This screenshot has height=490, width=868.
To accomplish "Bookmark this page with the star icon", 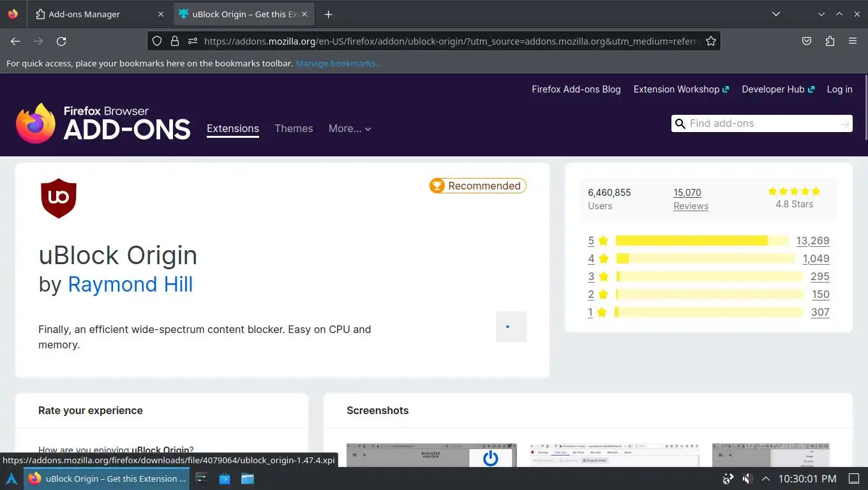I will [711, 41].
